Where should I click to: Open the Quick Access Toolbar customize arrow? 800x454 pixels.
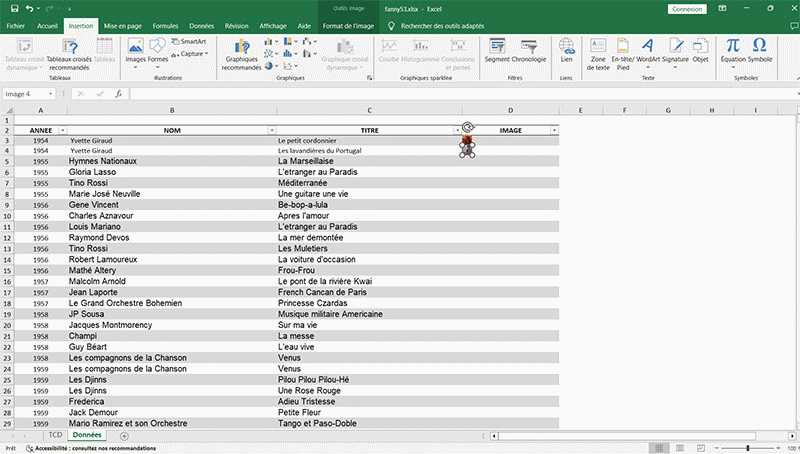pyautogui.click(x=69, y=9)
